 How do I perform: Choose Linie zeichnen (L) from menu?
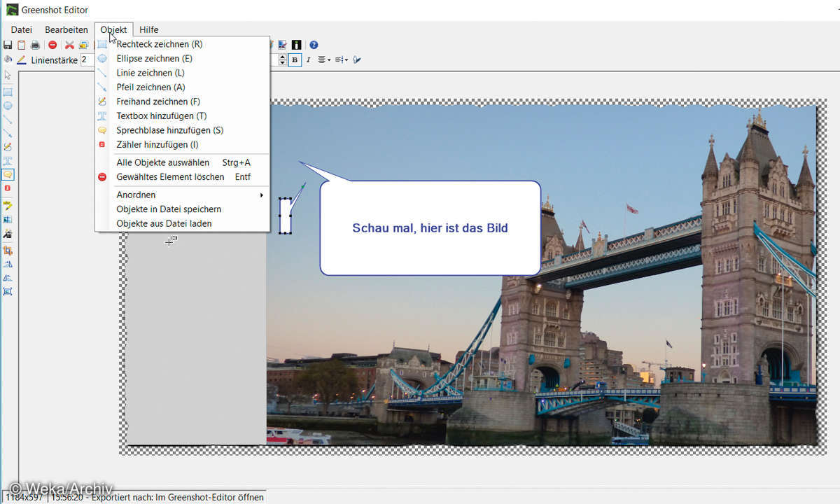182,73
